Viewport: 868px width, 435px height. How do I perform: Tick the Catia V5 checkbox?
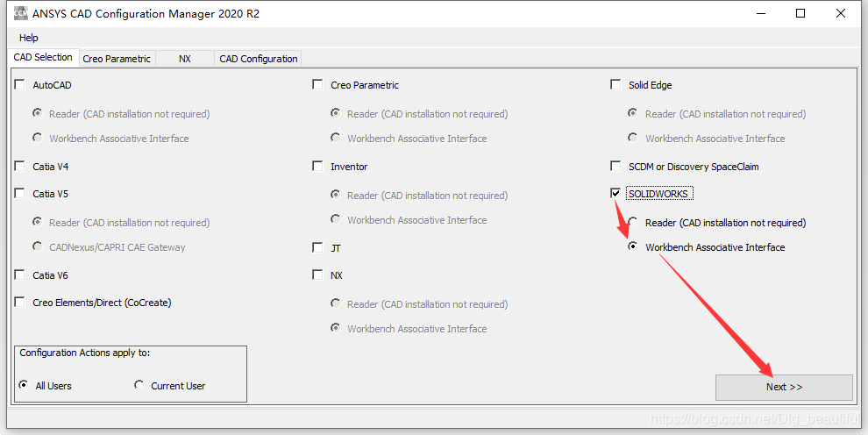(x=20, y=193)
